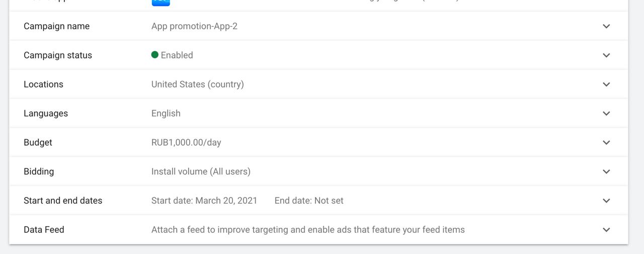
Task: Click the App promotion-App-2 campaign name text
Action: 194,26
